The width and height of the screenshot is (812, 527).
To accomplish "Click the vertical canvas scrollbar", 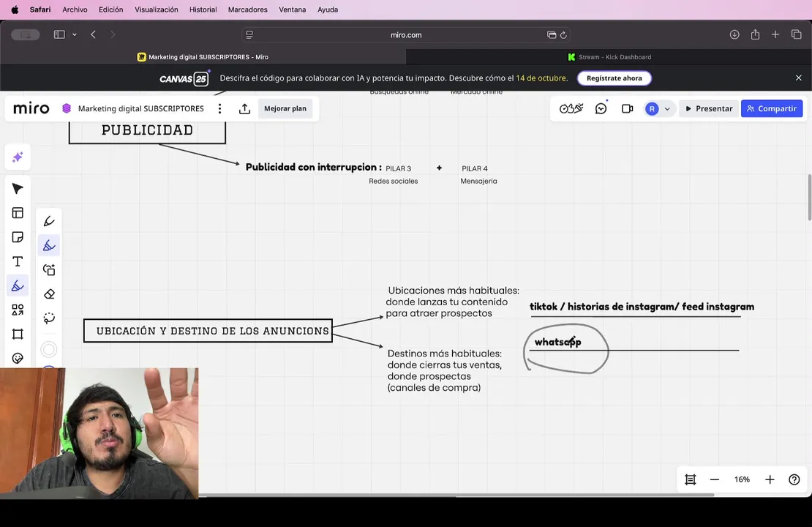I will pyautogui.click(x=809, y=198).
